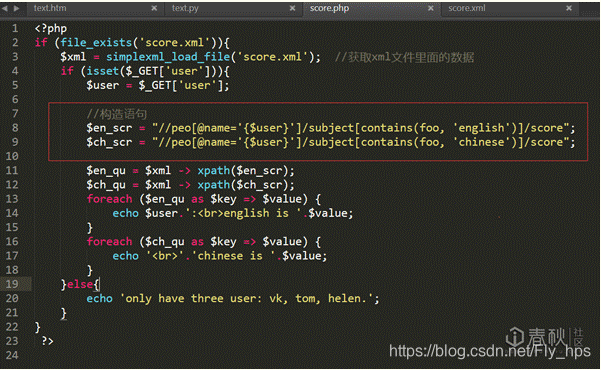Click the ?> closing PHP tag

point(48,341)
